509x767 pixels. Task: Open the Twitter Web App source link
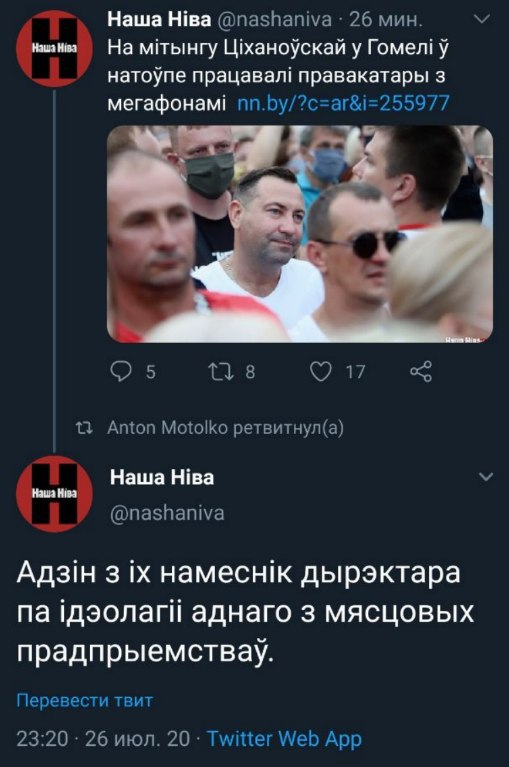pyautogui.click(x=285, y=739)
